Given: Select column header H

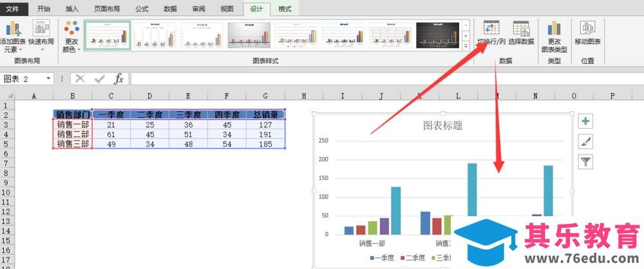Looking at the screenshot, I should 304,96.
